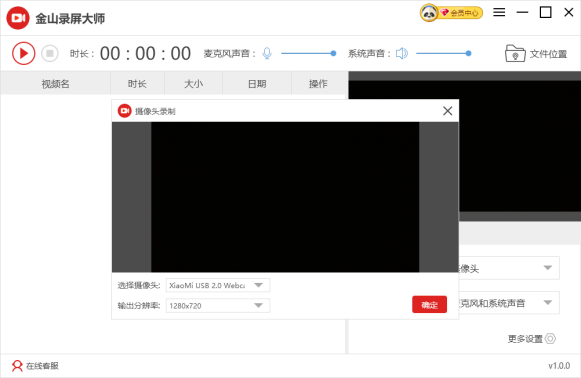Click the gear icon beside 更多设置
581x378 pixels.
551,339
